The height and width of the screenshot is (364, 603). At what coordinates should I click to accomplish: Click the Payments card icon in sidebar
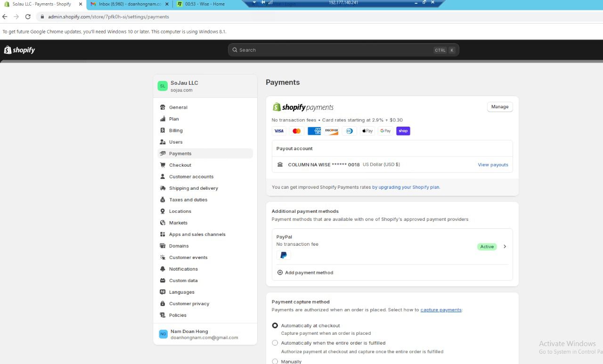click(x=163, y=154)
